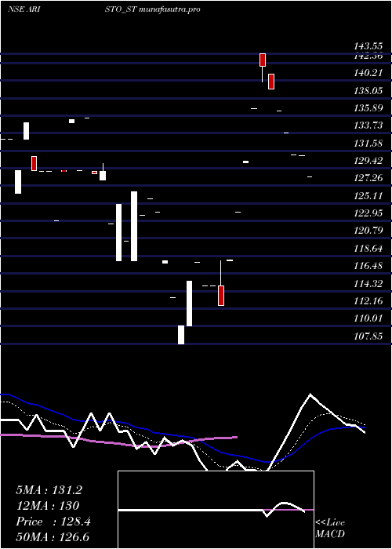Click the 116.48 price axis label
The image size is (392, 549).
click(368, 266)
